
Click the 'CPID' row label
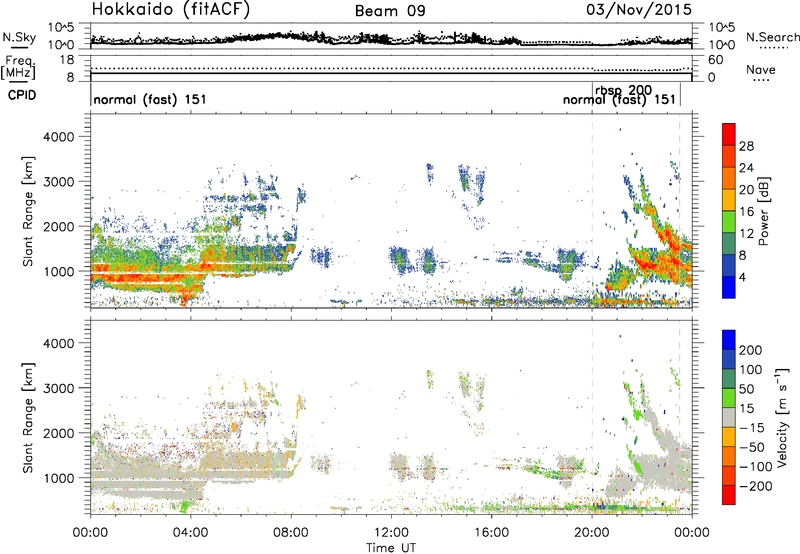22,95
